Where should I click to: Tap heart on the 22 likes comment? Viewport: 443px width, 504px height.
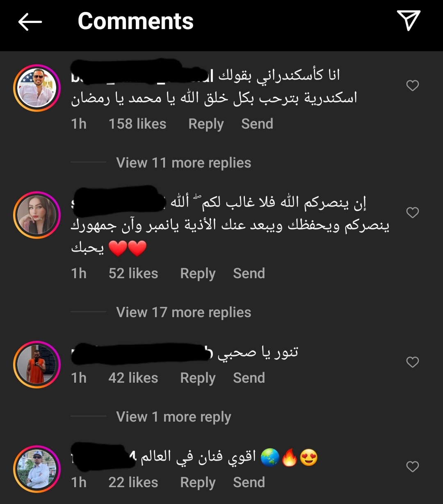click(412, 467)
